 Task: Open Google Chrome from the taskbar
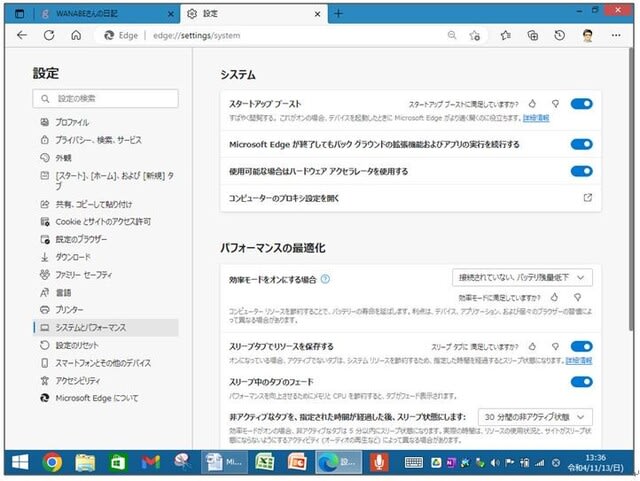coord(53,462)
